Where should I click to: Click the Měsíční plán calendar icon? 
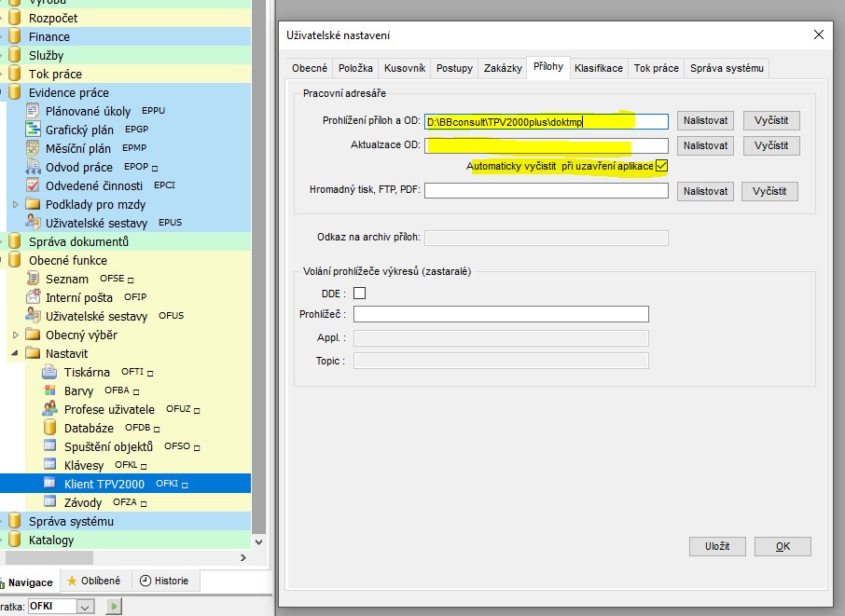pyautogui.click(x=33, y=148)
